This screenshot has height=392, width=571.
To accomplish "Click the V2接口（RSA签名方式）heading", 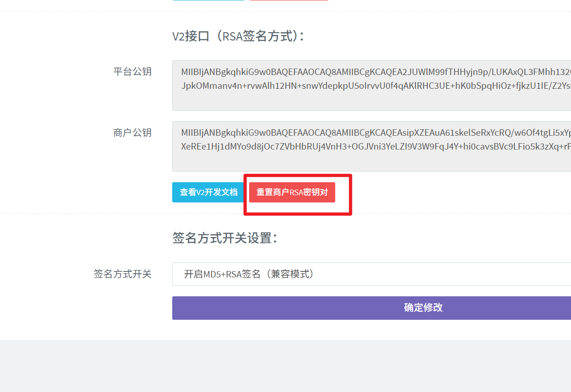I will [238, 36].
